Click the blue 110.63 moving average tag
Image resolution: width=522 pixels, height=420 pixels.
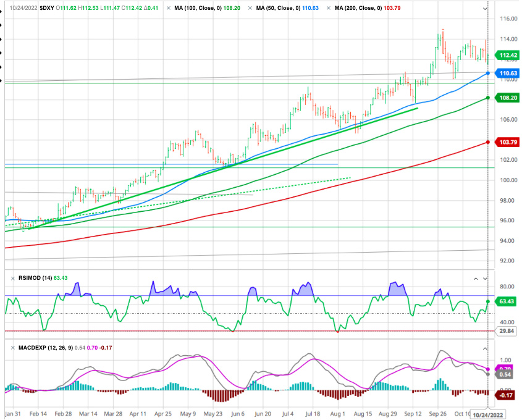[x=507, y=73]
